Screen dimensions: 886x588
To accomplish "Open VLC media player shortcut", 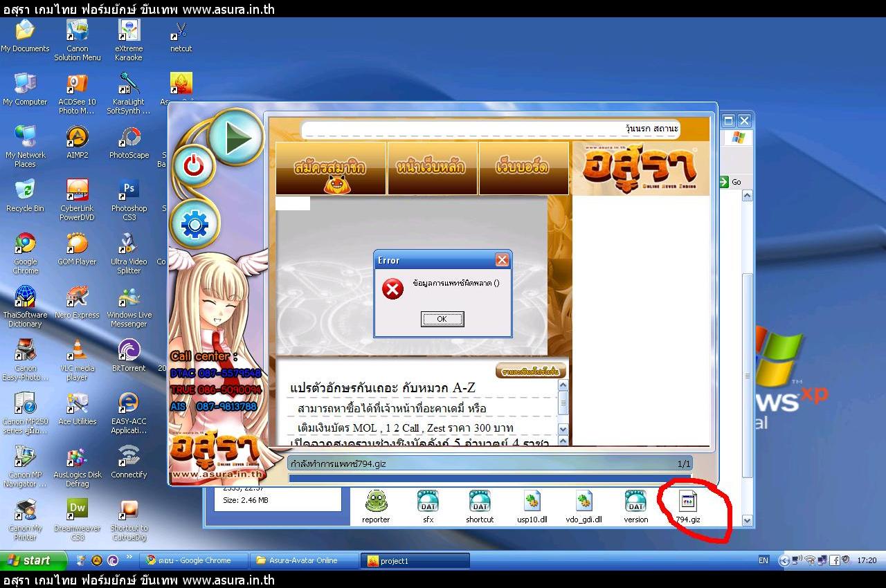I will pyautogui.click(x=77, y=356).
